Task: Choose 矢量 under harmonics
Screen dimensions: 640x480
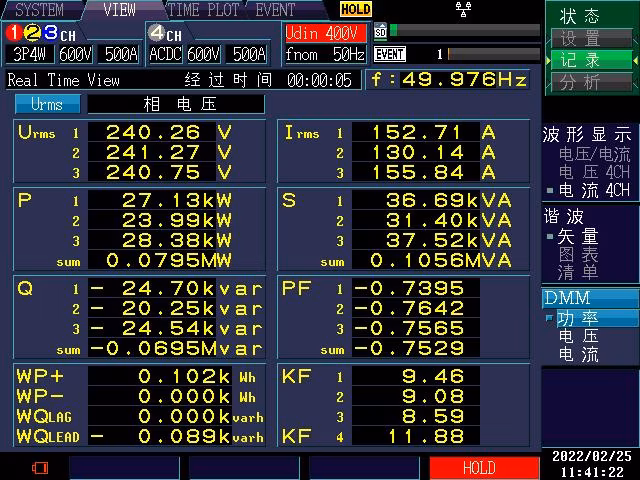Action: point(578,236)
